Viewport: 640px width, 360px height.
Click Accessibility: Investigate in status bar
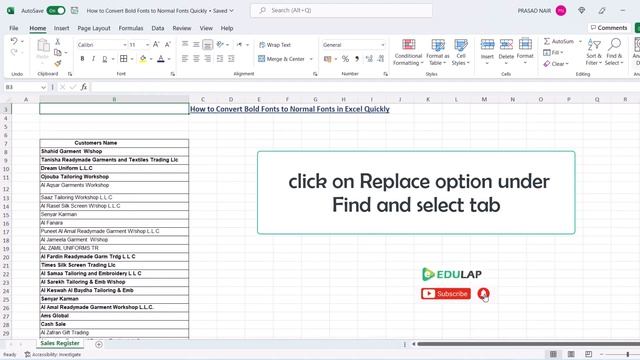(x=53, y=355)
